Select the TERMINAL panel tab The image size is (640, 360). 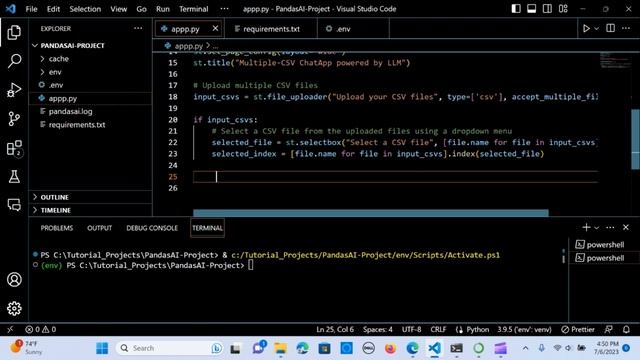click(x=207, y=228)
